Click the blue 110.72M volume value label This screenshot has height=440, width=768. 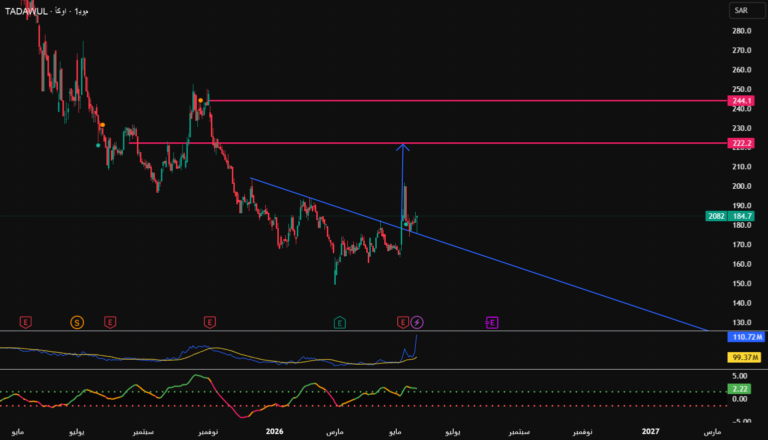click(746, 337)
